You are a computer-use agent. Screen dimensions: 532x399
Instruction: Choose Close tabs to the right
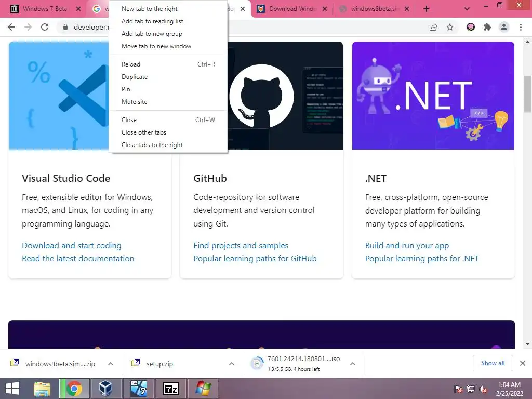click(168, 145)
